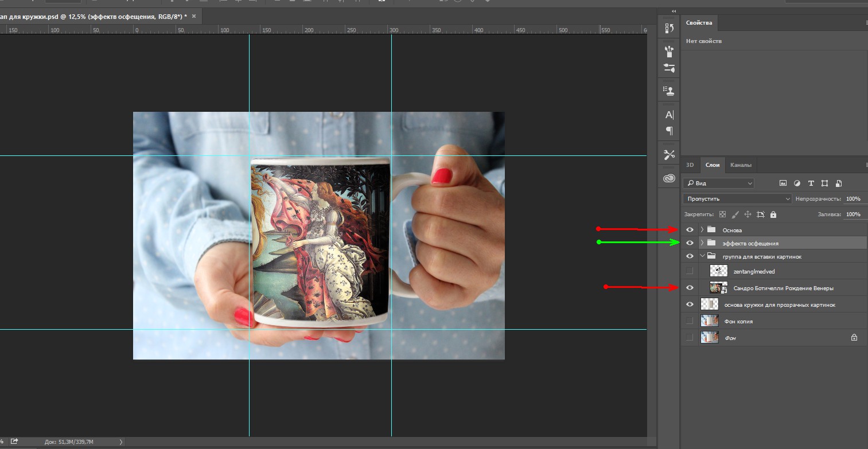Image resolution: width=868 pixels, height=449 pixels.
Task: Hide основа кружки для прозрачных картинок layer
Action: pyautogui.click(x=690, y=304)
